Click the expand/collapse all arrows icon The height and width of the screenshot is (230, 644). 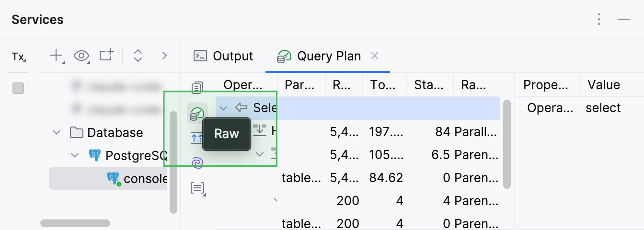tap(138, 56)
